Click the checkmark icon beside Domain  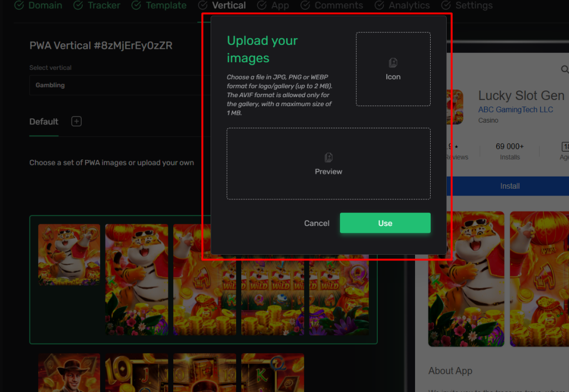coord(19,6)
